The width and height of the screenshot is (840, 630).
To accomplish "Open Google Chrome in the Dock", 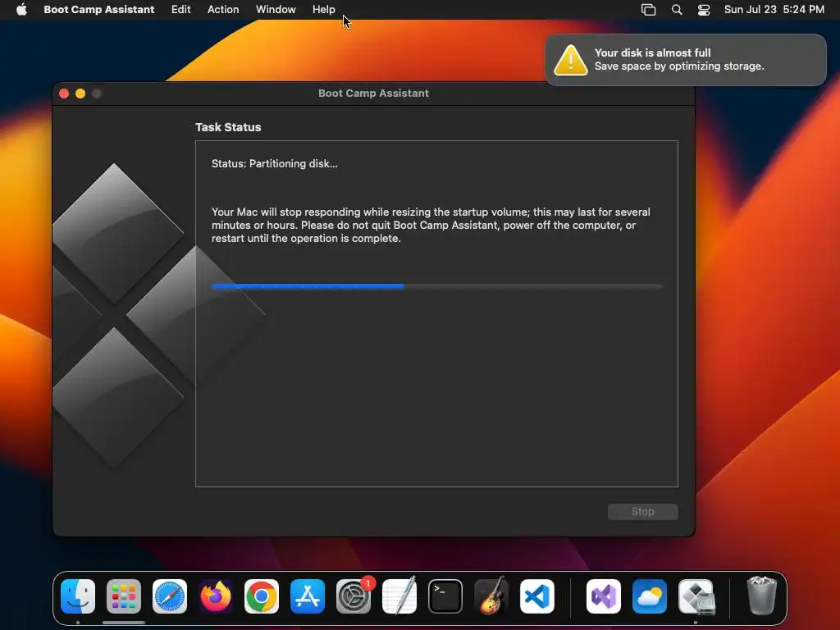I will (262, 596).
